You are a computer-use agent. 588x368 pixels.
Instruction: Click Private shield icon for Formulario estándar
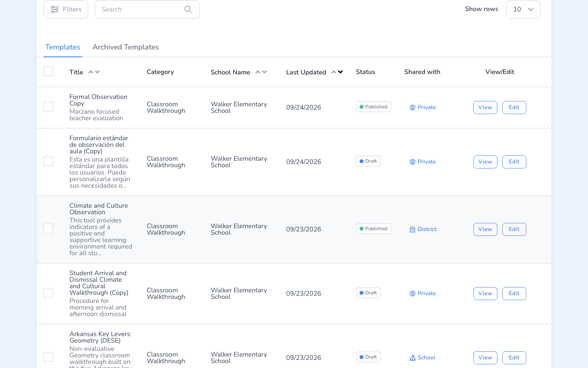412,162
